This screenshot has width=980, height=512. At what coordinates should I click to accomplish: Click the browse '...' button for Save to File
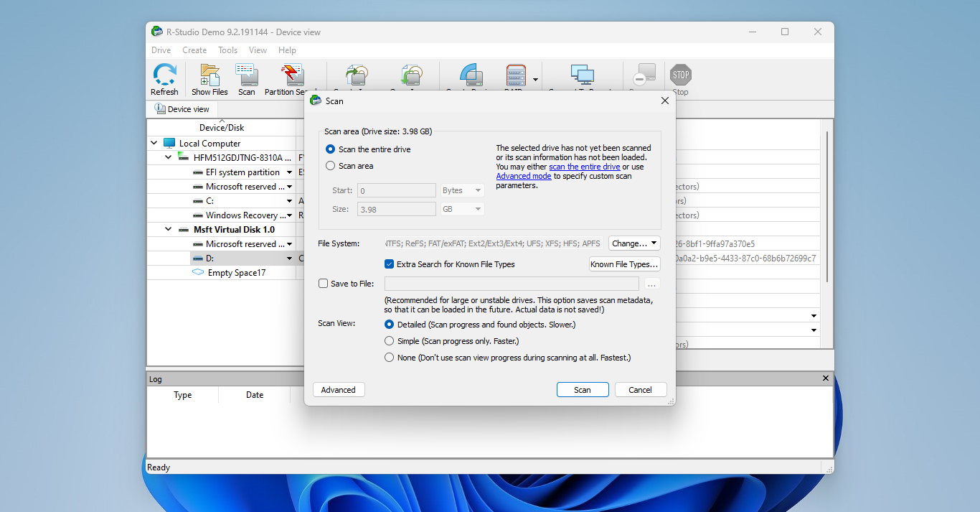pos(652,284)
